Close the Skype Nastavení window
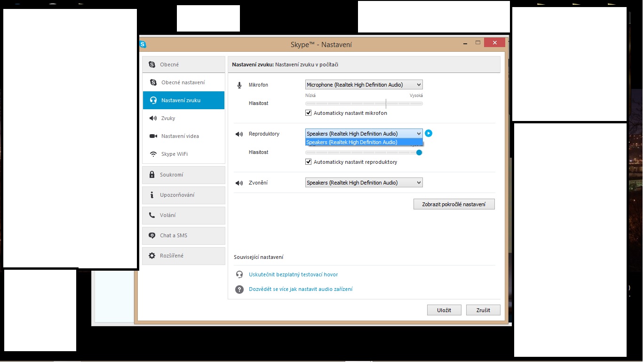The image size is (644, 362). [x=495, y=42]
